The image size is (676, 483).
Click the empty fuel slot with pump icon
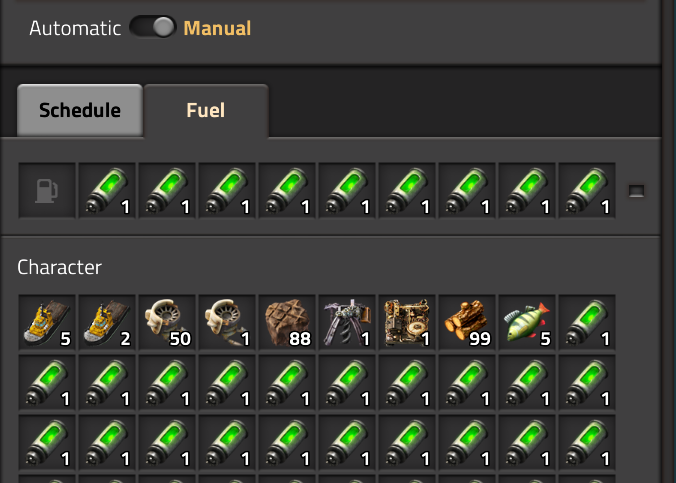(46, 190)
